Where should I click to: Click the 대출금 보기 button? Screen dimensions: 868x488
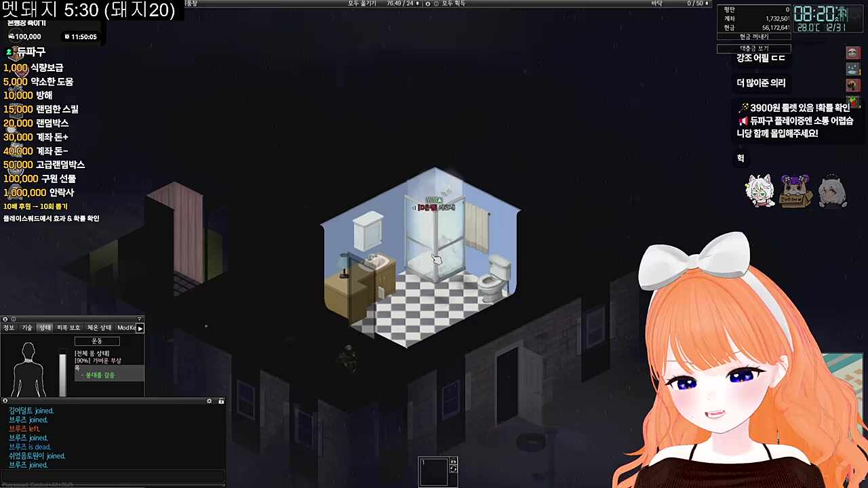coord(754,49)
